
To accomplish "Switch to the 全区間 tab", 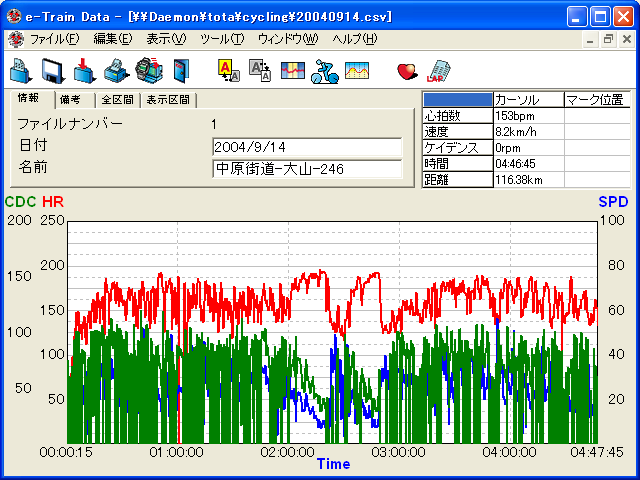I will click(x=118, y=99).
